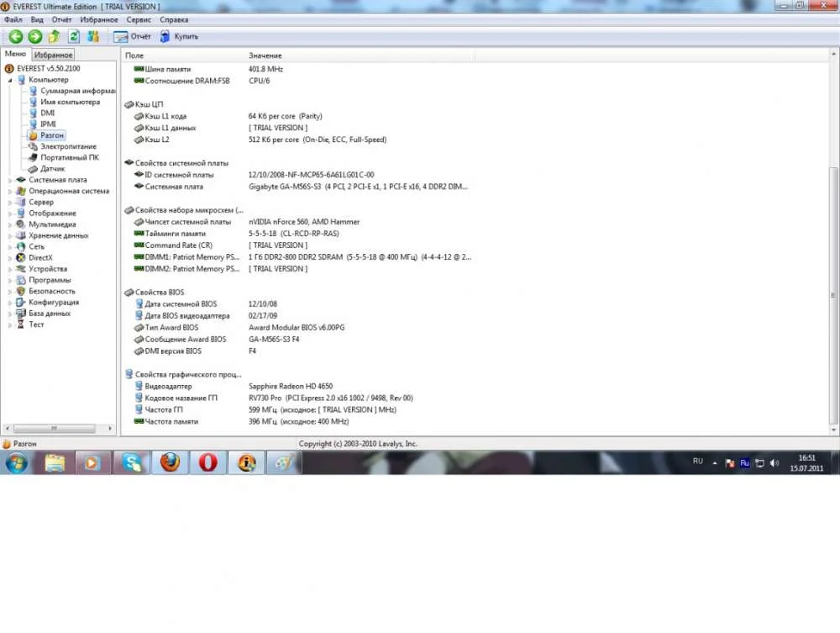Click the Безопасность shield icon
Image resolution: width=840 pixels, height=633 pixels.
tap(21, 291)
